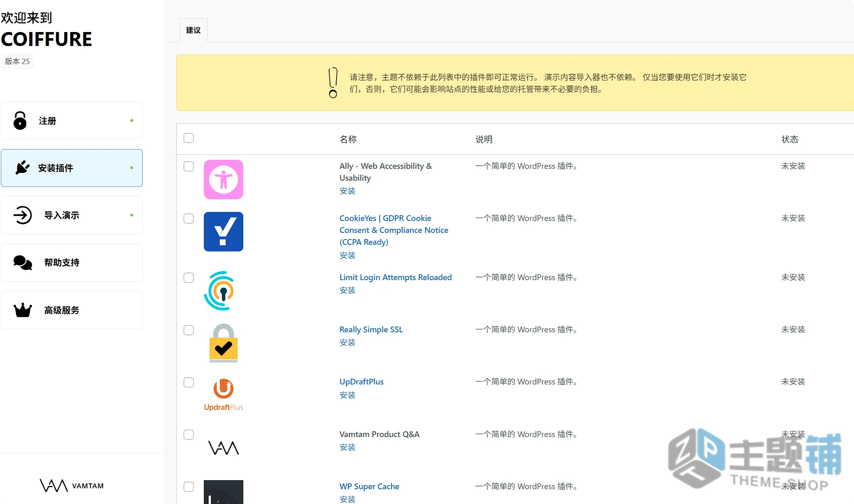Viewport: 854px width, 504px height.
Task: Click the 状态 column header
Action: [789, 139]
